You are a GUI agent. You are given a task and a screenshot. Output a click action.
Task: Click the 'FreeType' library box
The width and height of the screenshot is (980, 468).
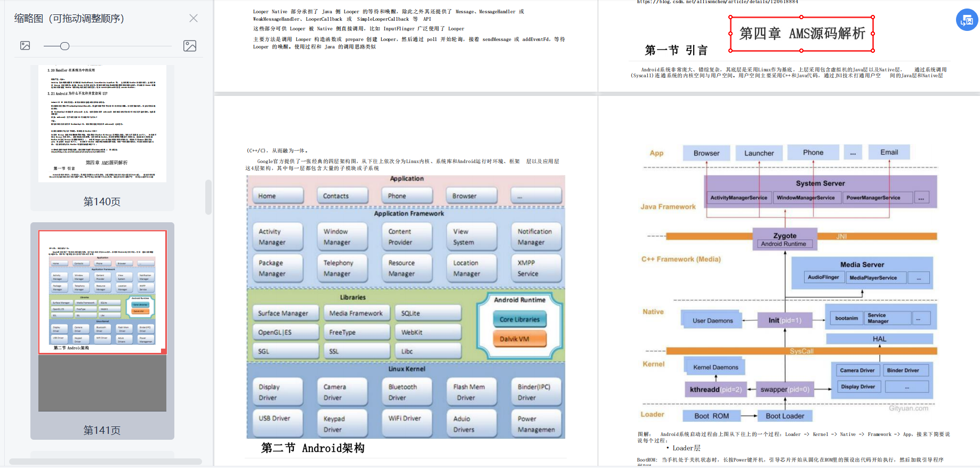point(356,332)
